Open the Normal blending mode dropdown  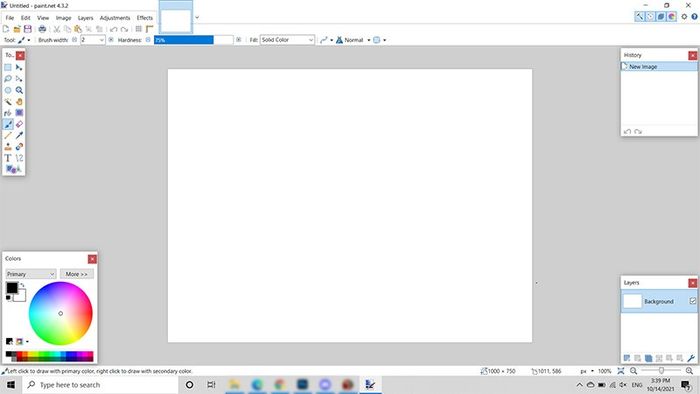pos(354,40)
